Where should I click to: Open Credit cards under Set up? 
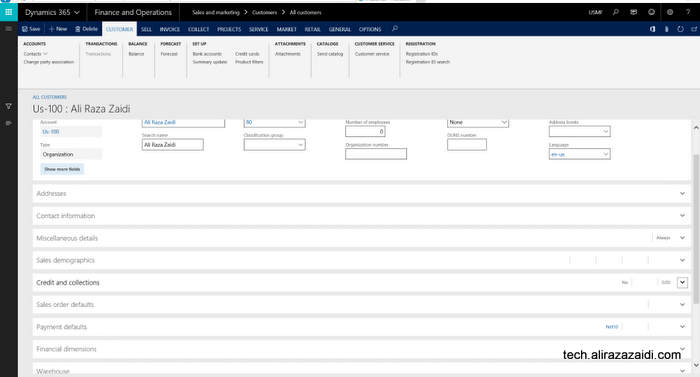(247, 54)
